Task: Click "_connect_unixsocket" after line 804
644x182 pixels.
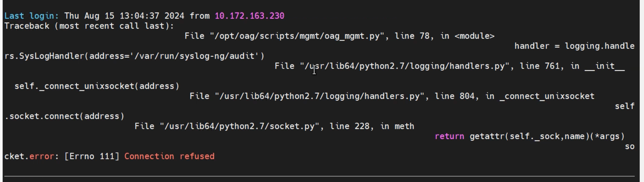Action: (x=547, y=96)
